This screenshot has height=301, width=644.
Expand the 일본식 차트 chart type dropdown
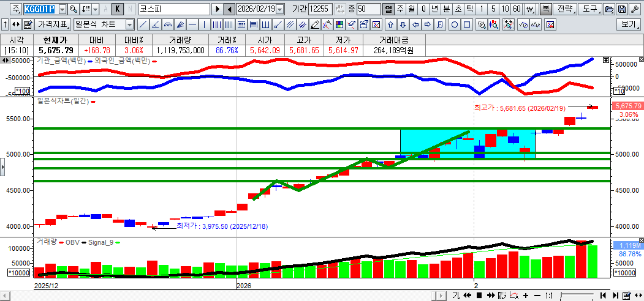129,25
